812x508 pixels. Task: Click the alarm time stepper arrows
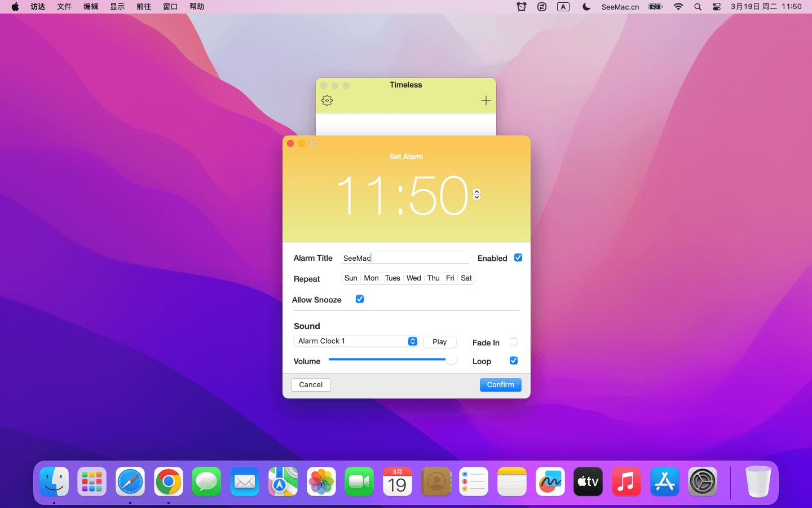coord(476,194)
